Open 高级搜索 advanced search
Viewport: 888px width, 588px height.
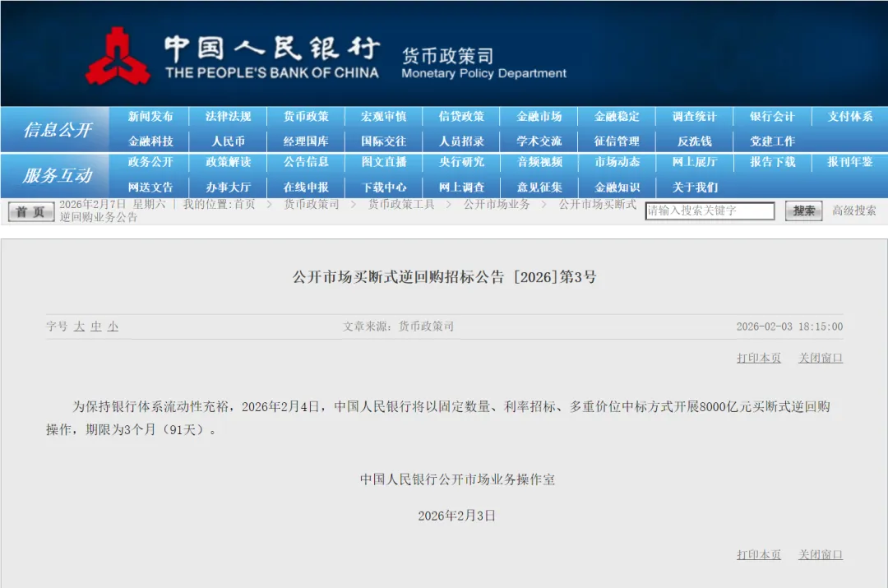click(854, 211)
